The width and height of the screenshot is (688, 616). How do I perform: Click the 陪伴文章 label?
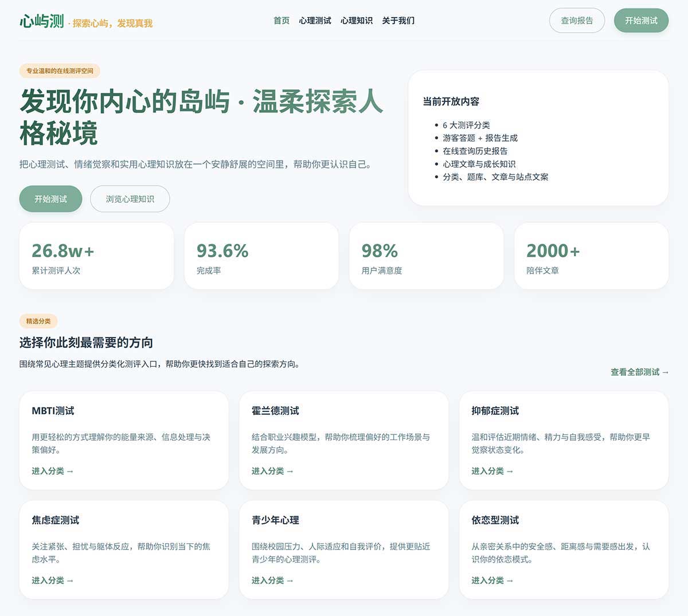click(542, 270)
